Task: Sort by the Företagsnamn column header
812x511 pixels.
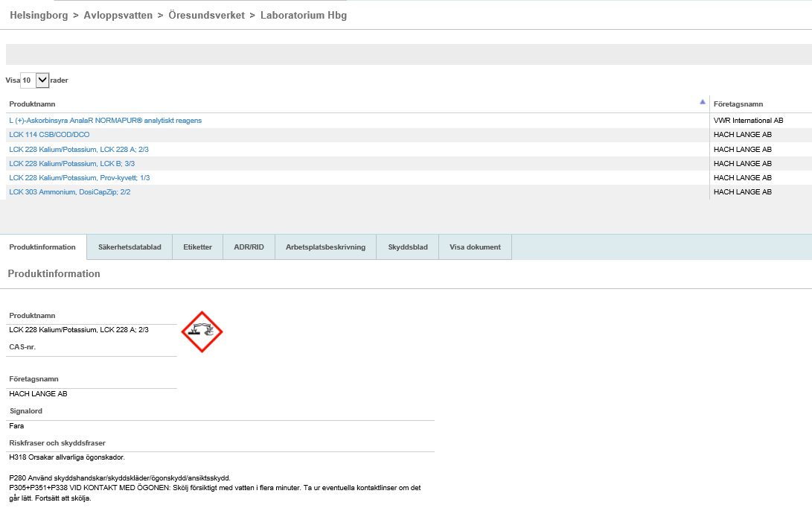Action: click(738, 104)
